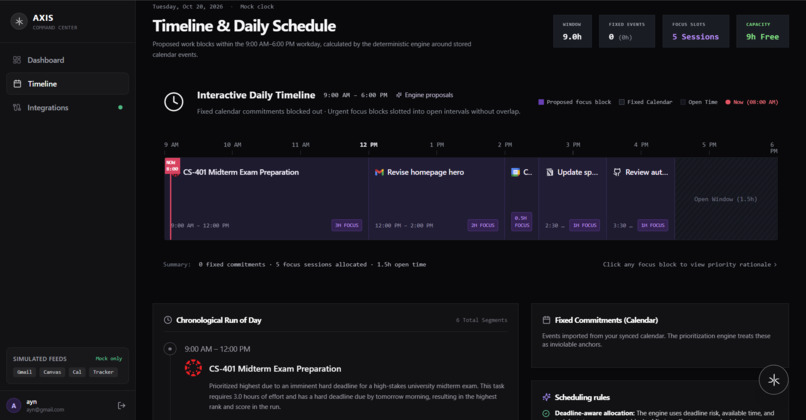Click the clock icon beside Interactive Daily Timeline
The width and height of the screenshot is (806, 420).
[x=174, y=102]
